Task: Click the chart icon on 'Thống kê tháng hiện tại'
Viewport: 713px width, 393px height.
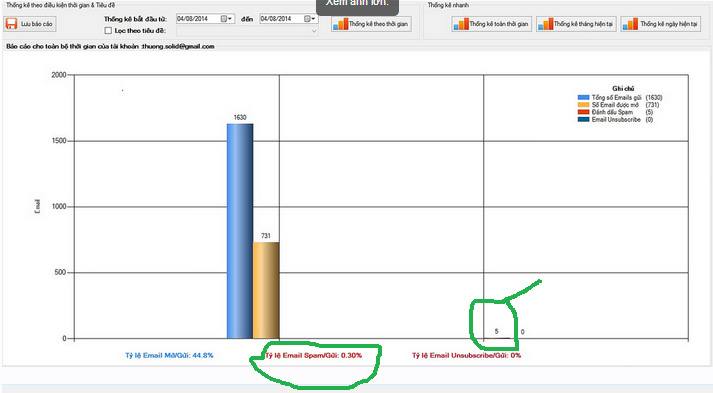Action: [545, 24]
